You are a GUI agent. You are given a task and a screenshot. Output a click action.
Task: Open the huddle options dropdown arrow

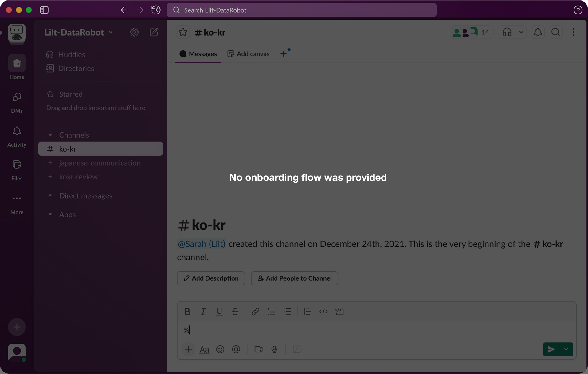point(521,32)
